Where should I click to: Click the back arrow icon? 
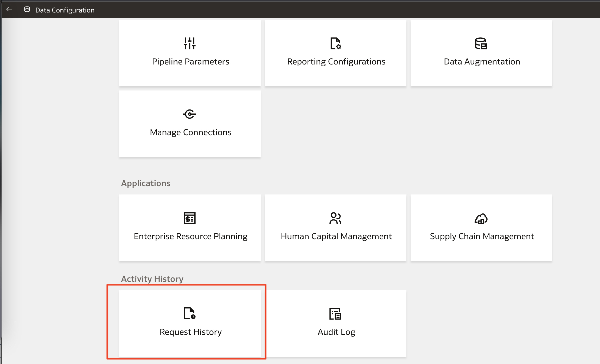point(9,10)
